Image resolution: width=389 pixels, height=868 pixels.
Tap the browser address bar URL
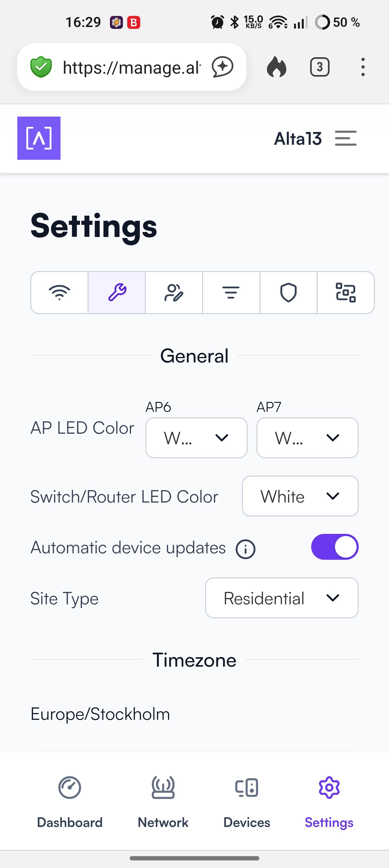click(x=132, y=67)
